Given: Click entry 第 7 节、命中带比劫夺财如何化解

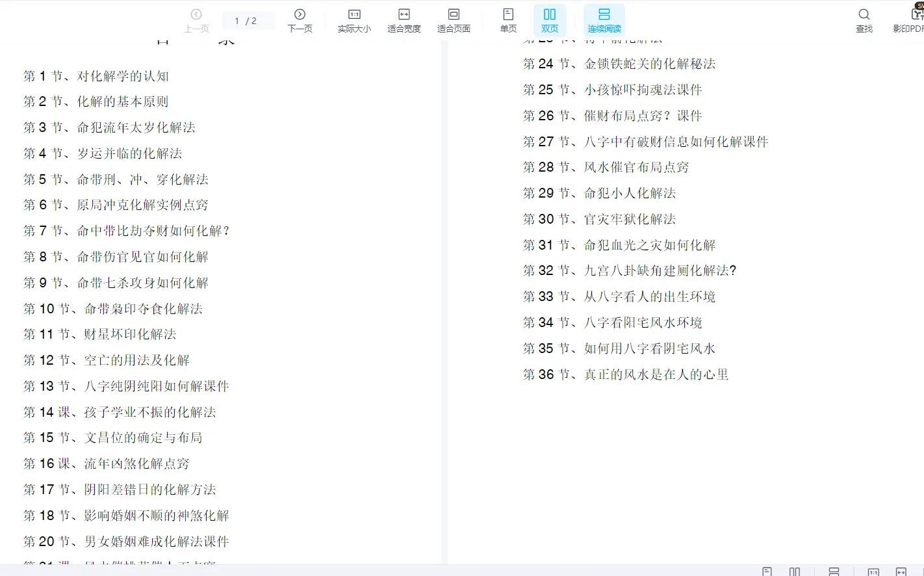Looking at the screenshot, I should (127, 231).
